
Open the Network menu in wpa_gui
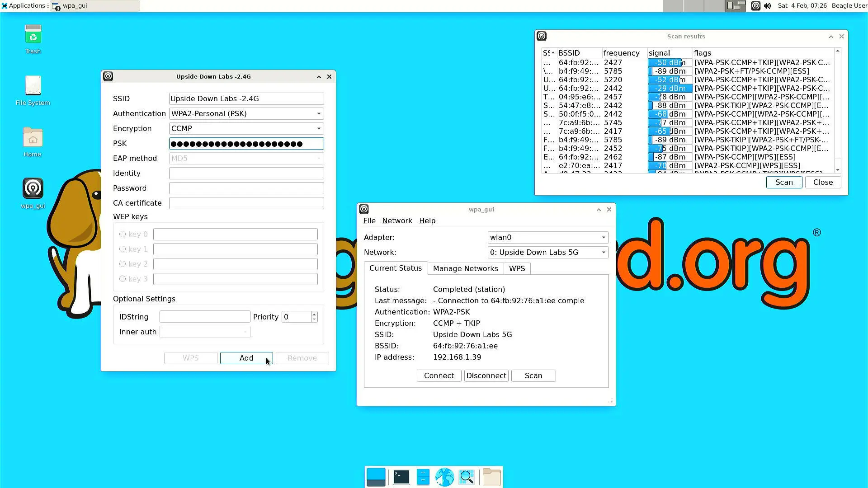(397, 221)
